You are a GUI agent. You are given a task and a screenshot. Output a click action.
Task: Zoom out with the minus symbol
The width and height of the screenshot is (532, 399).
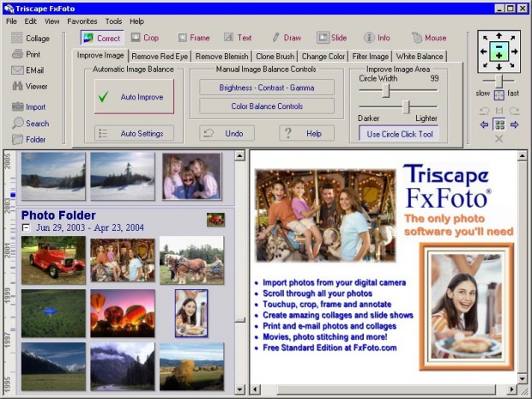(x=499, y=47)
